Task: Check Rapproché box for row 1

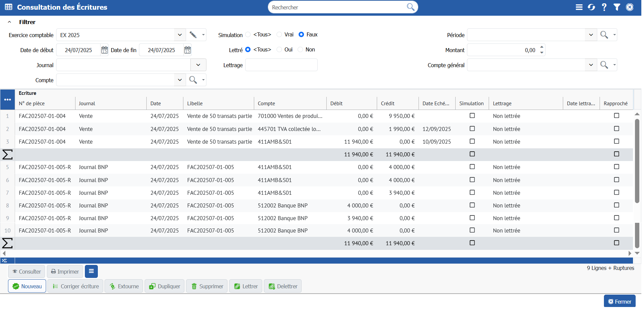Action: [x=616, y=116]
